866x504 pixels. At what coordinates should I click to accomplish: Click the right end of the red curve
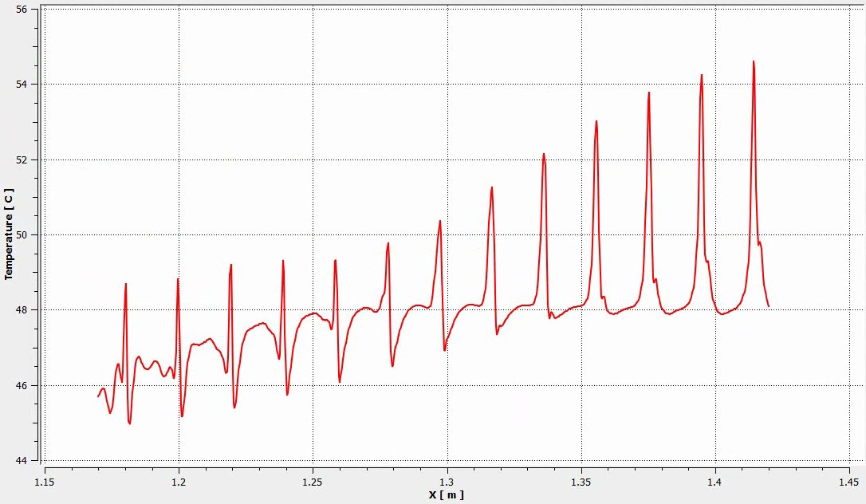pos(768,305)
